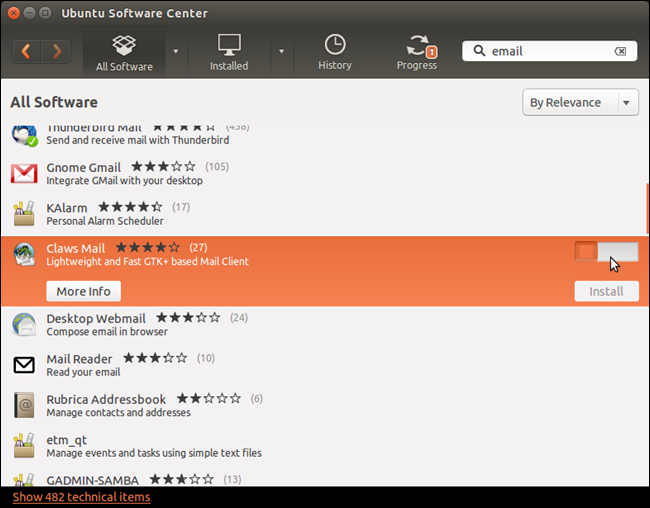The width and height of the screenshot is (650, 508).
Task: Select the Thunderbird Mail icon
Action: coord(24,136)
